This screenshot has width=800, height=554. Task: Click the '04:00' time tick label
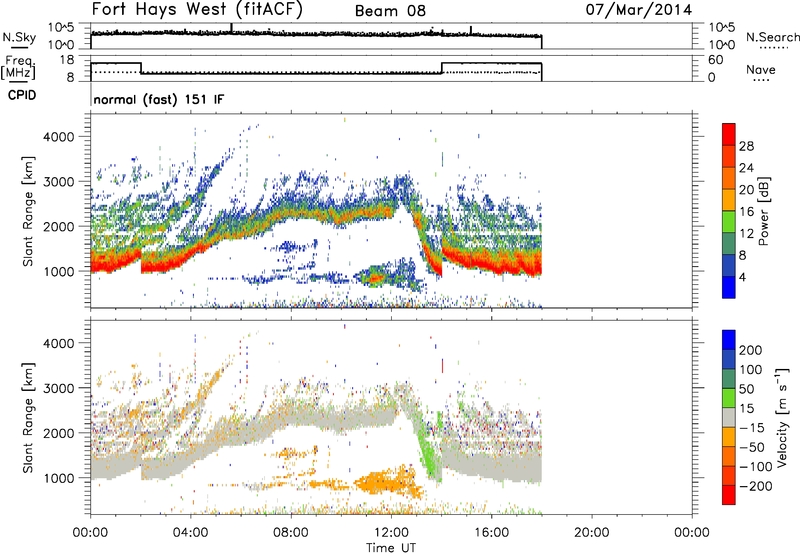coord(190,533)
